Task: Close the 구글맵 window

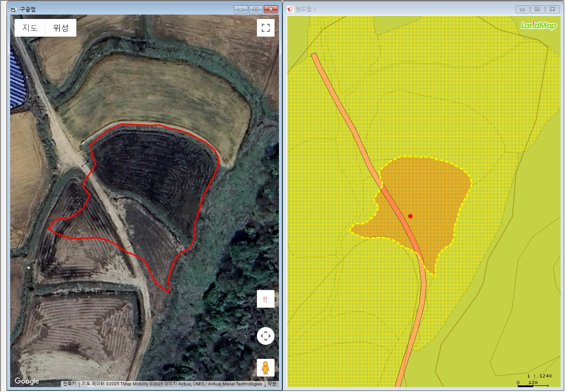Action: click(271, 9)
